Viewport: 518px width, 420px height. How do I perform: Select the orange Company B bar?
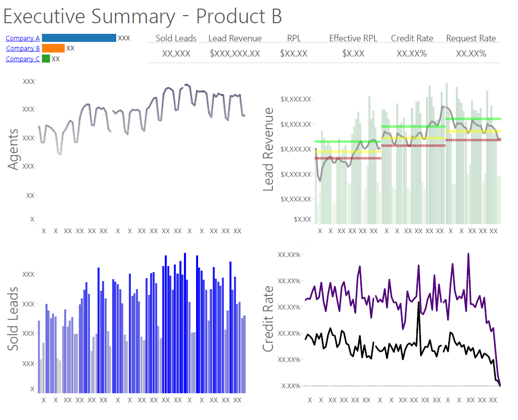coord(53,48)
